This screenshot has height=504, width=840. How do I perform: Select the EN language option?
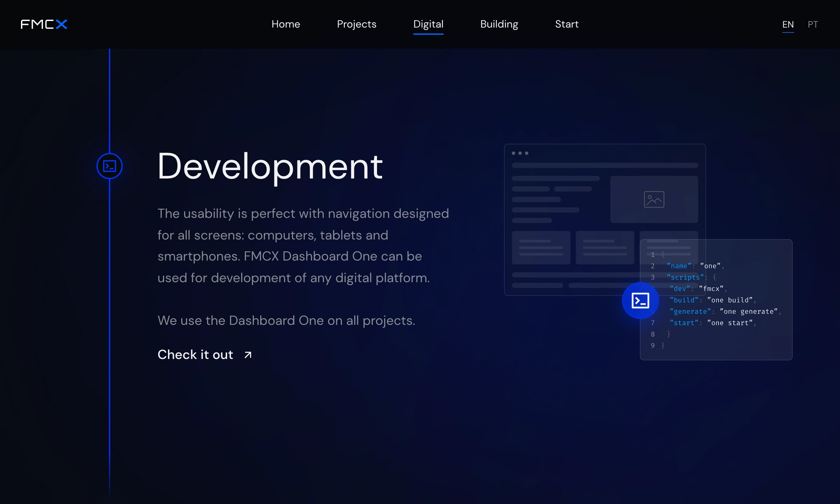click(788, 24)
